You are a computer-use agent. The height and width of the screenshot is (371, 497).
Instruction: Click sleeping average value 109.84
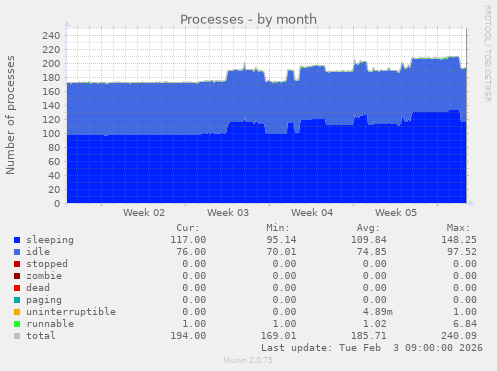coord(369,240)
